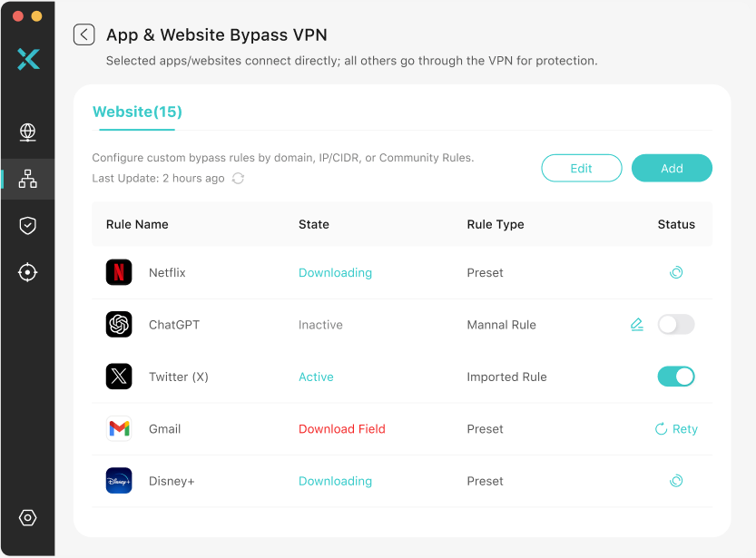
Task: Select the Download Field status text on Gmail
Action: [341, 428]
